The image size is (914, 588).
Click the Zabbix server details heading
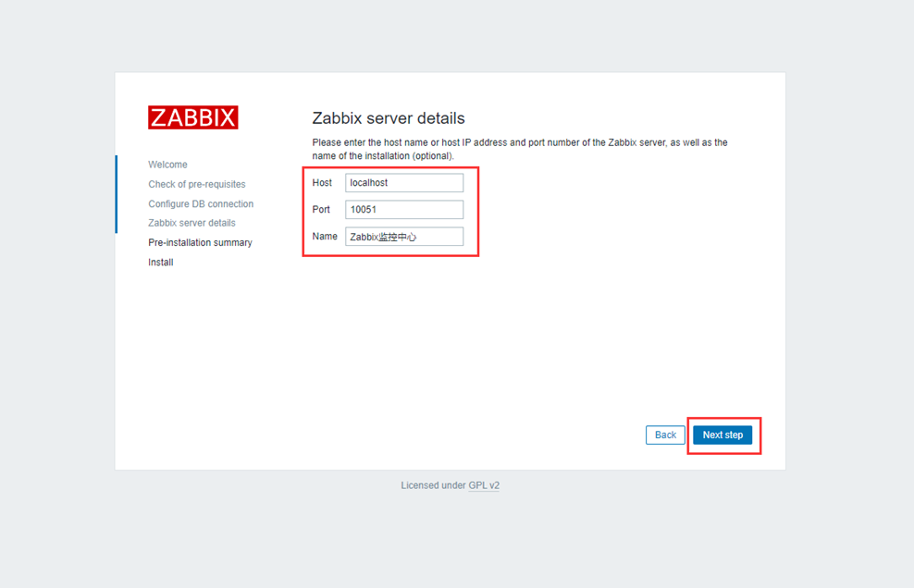click(389, 117)
